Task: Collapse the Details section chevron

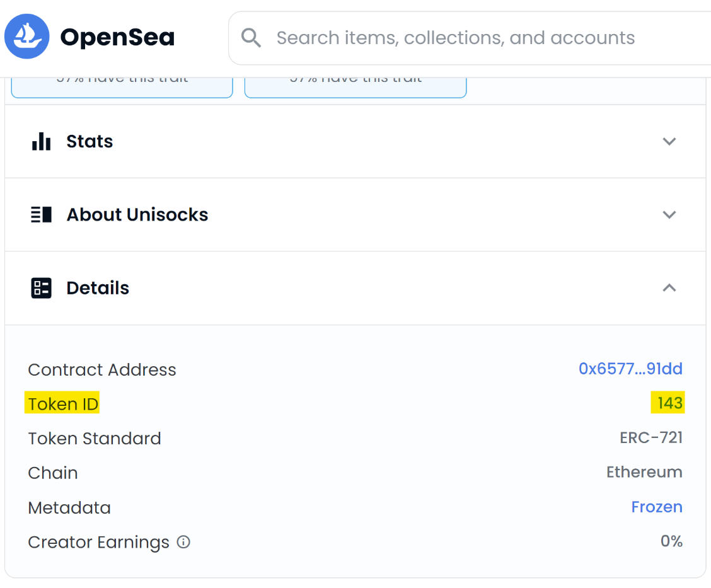Action: pyautogui.click(x=669, y=288)
